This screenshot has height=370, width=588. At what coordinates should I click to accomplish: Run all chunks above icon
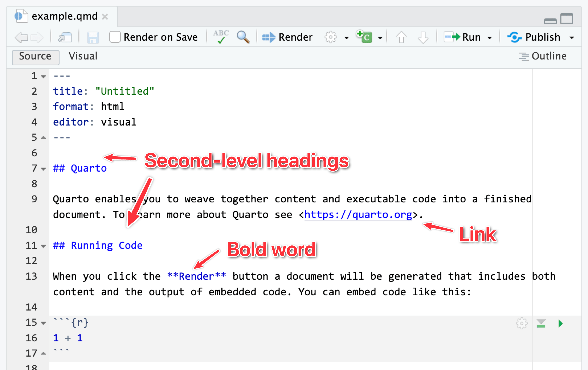(541, 323)
